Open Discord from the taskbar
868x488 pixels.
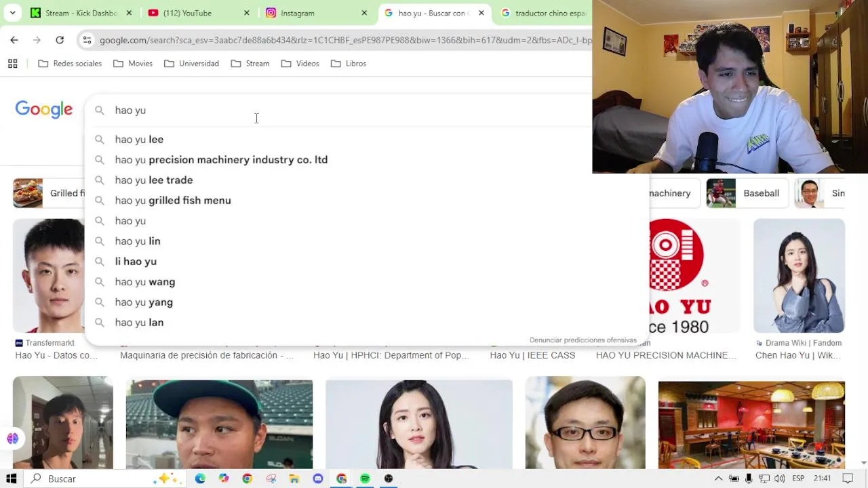coord(318,479)
